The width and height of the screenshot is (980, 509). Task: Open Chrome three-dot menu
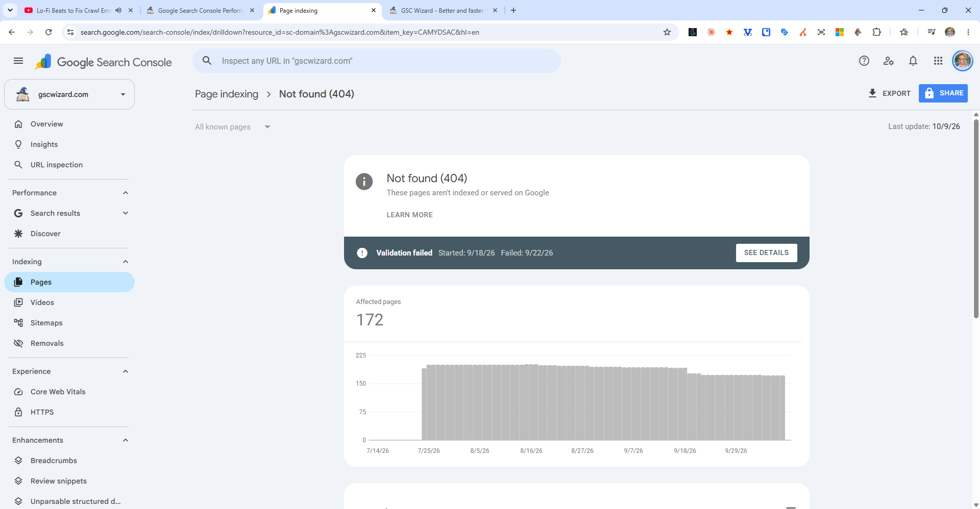(968, 32)
